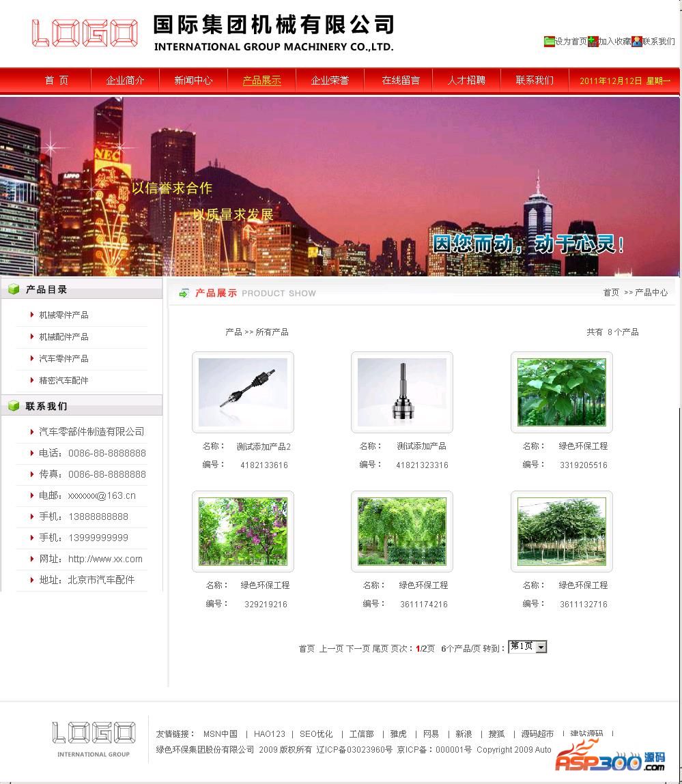Click pagination link 下一页
The width and height of the screenshot is (682, 784).
[x=358, y=648]
